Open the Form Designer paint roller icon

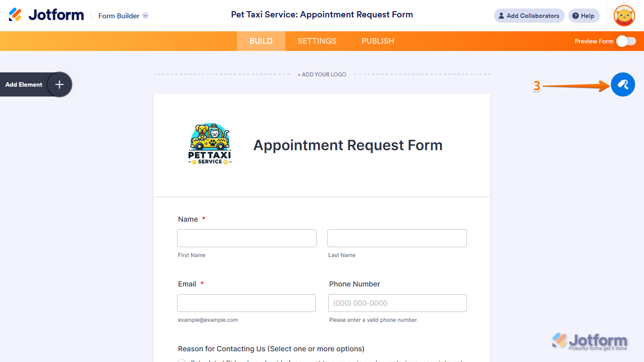click(x=623, y=84)
